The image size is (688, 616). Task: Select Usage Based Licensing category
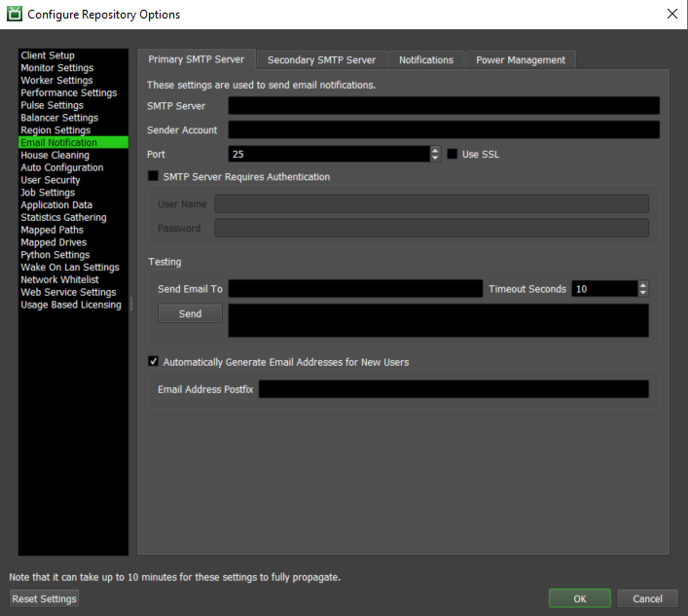(73, 305)
